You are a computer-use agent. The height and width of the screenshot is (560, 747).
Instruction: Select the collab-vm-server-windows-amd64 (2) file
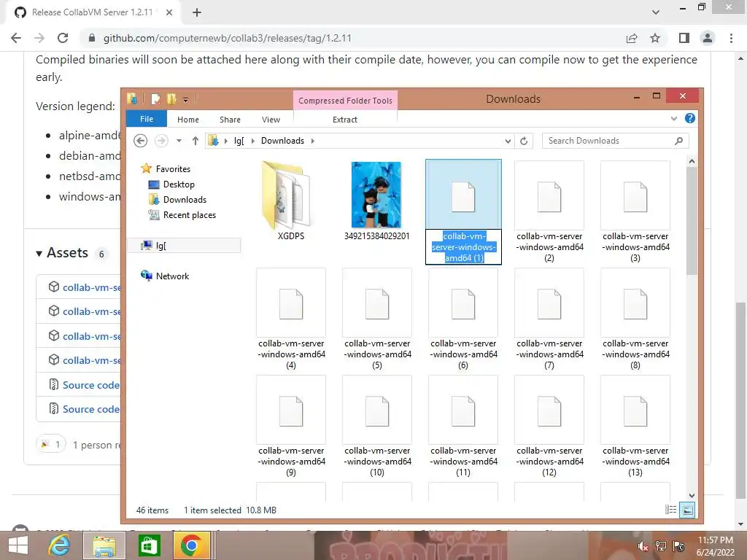(x=549, y=212)
